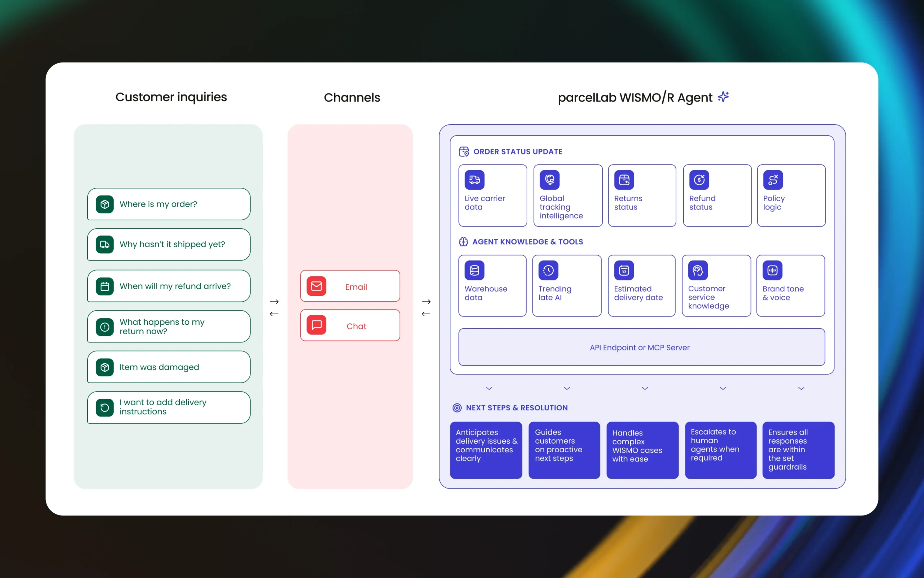This screenshot has width=924, height=578.
Task: Click the "What happens to my return now?" text
Action: (x=162, y=327)
